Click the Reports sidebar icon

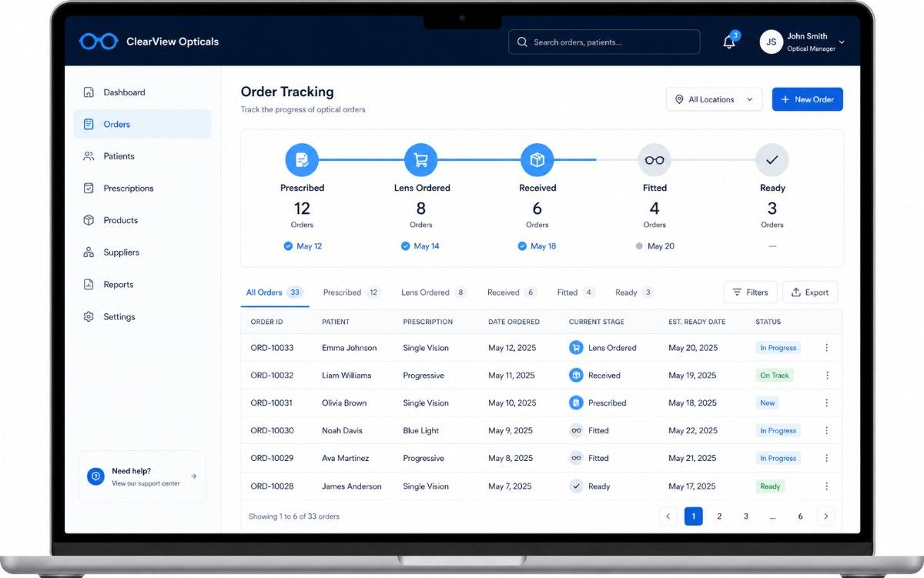(x=89, y=285)
